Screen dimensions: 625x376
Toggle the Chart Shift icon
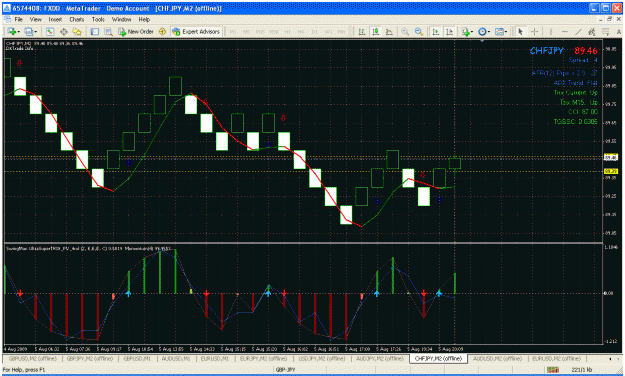[x=450, y=31]
